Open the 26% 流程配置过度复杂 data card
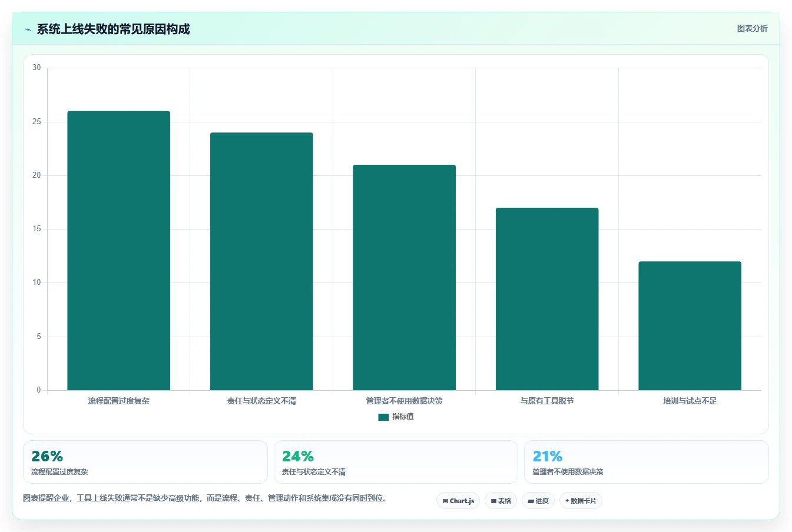 coord(145,462)
